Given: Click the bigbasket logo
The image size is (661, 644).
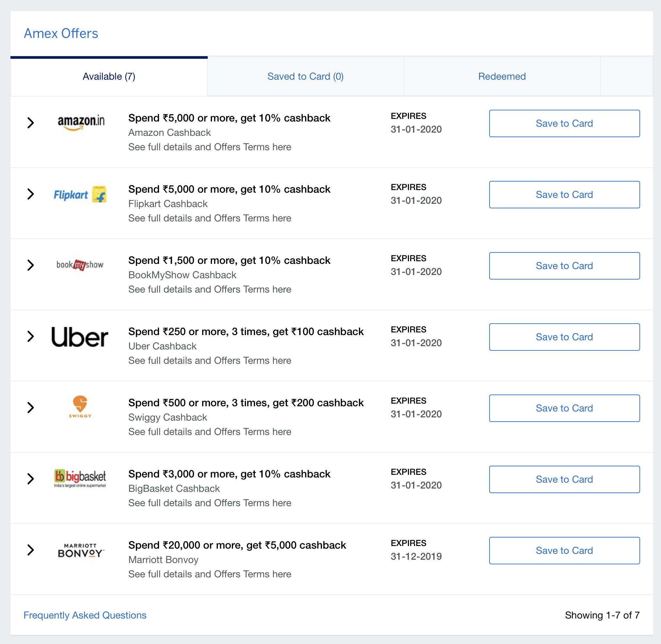Looking at the screenshot, I should point(80,478).
